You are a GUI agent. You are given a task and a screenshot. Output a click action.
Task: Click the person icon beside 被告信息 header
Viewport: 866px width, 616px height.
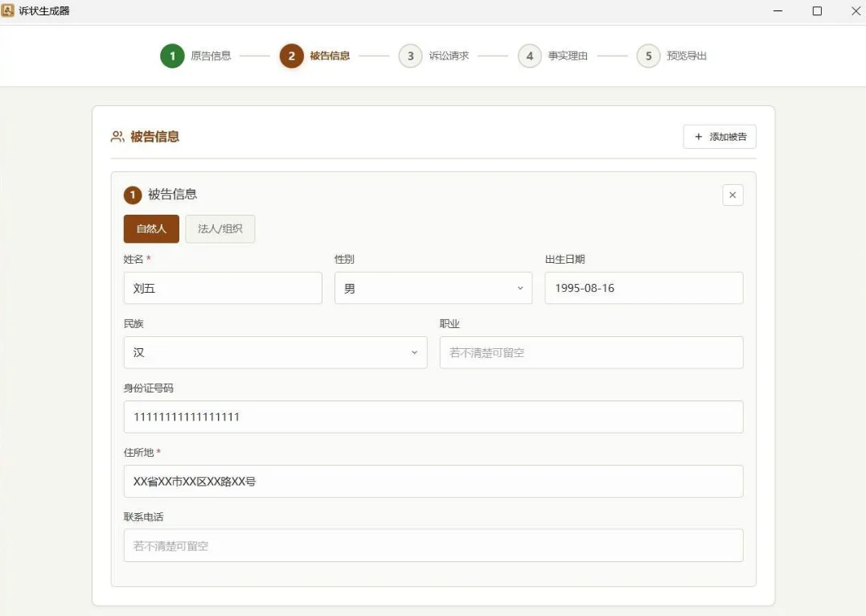pyautogui.click(x=116, y=137)
